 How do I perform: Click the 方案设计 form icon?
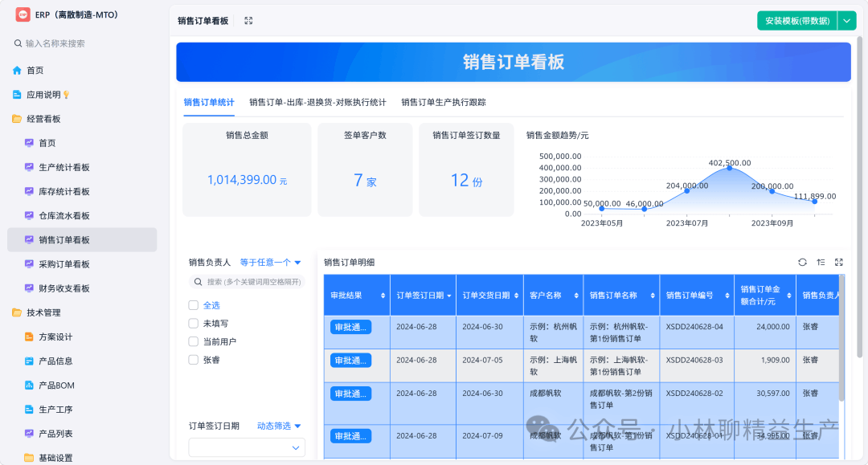pos(30,337)
